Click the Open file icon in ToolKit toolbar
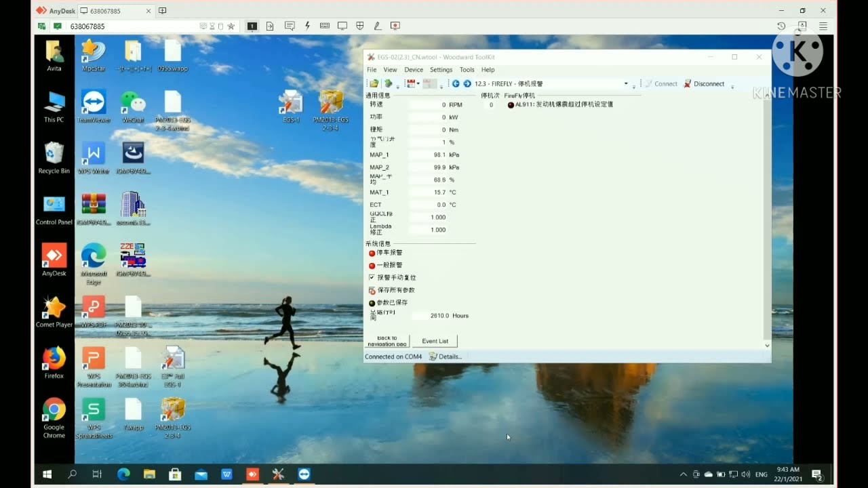 tap(374, 83)
